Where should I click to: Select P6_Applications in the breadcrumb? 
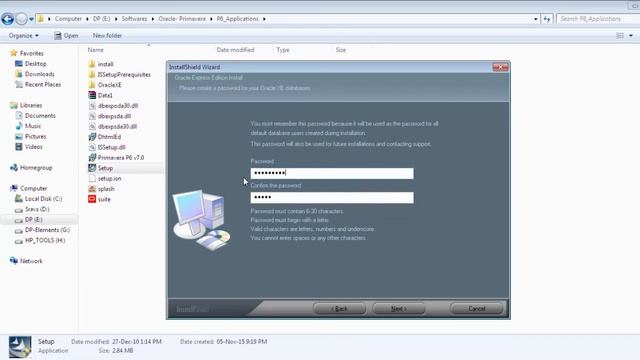[x=238, y=19]
